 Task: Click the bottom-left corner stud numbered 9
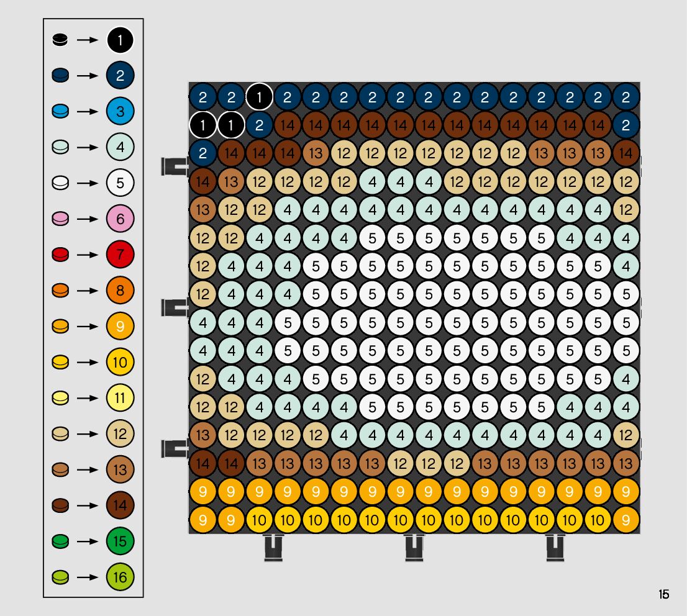coord(202,519)
